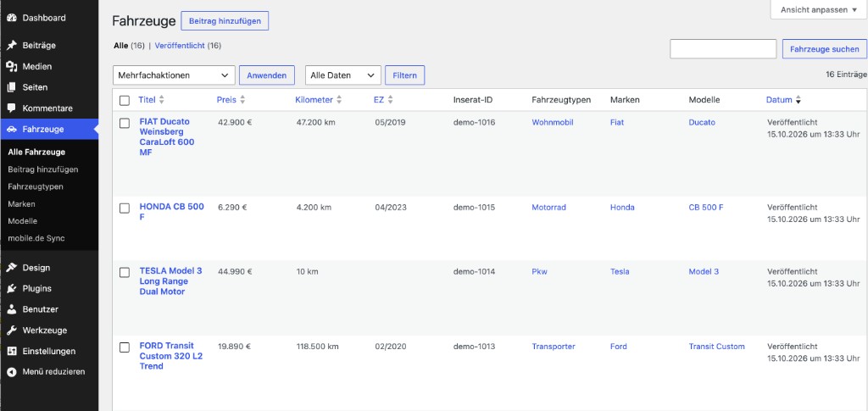Click the Ford brand link
868x411 pixels.
[x=618, y=347]
